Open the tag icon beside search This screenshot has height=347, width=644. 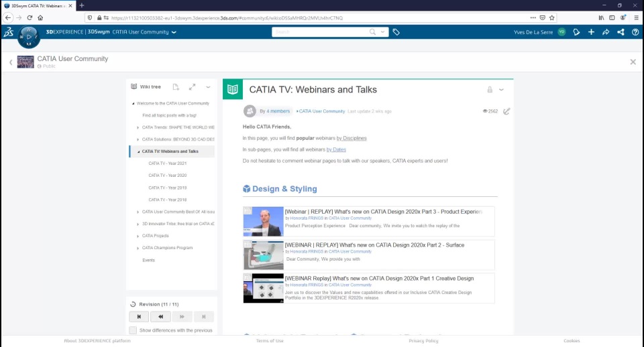396,32
